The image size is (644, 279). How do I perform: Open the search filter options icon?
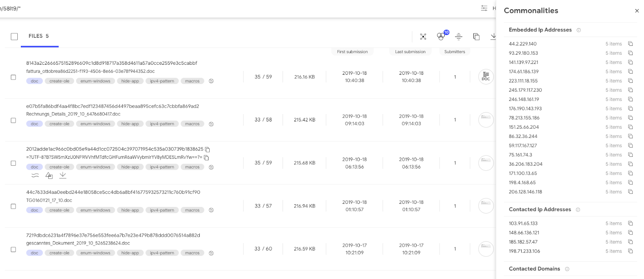[484, 8]
